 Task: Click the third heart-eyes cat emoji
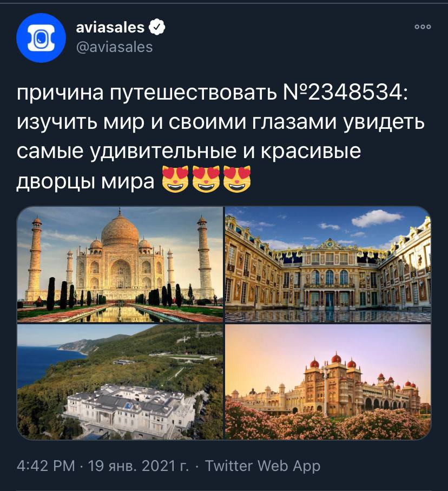pyautogui.click(x=237, y=179)
